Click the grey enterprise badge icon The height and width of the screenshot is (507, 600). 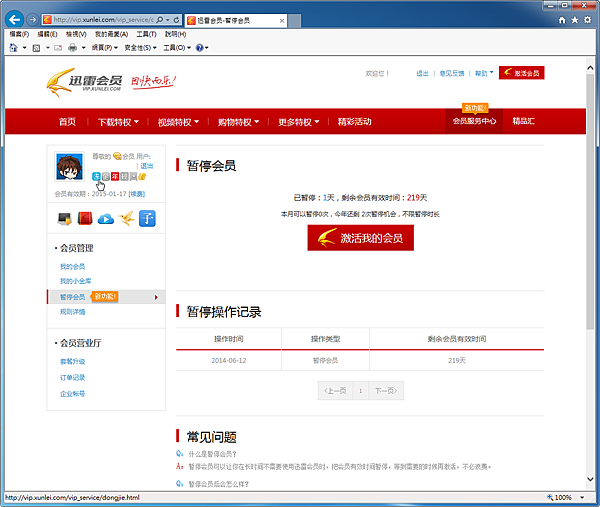pyautogui.click(x=106, y=176)
